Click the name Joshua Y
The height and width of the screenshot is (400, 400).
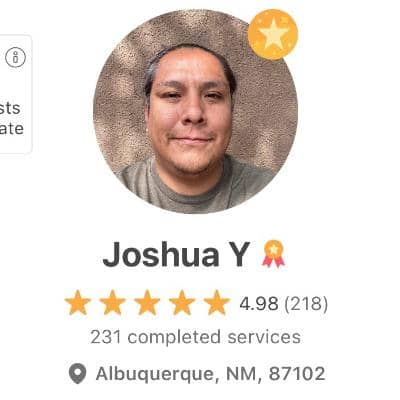pyautogui.click(x=176, y=255)
